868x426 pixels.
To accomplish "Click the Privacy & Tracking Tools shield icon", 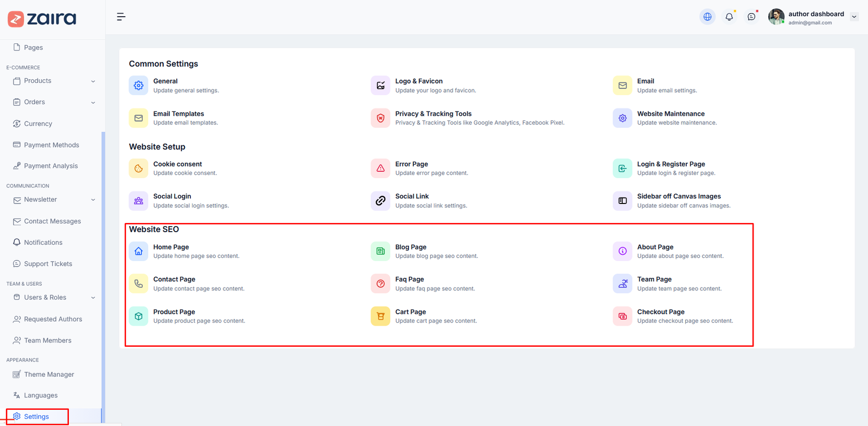I will 380,118.
